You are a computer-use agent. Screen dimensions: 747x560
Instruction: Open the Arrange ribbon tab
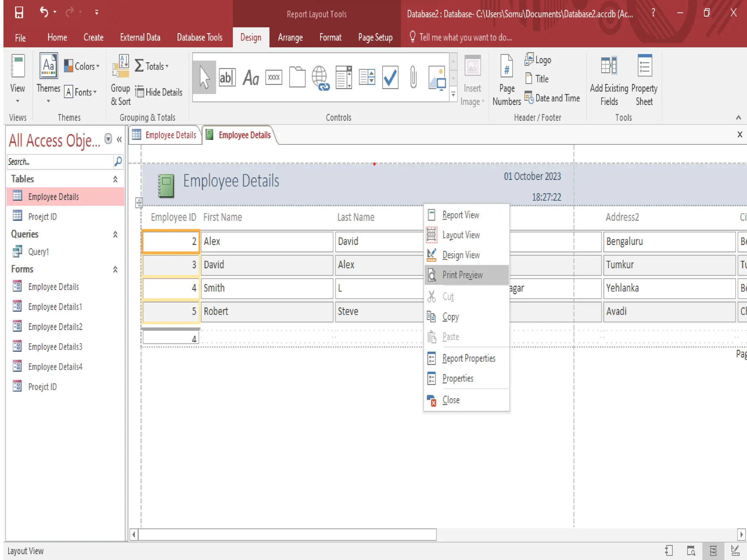click(x=290, y=38)
